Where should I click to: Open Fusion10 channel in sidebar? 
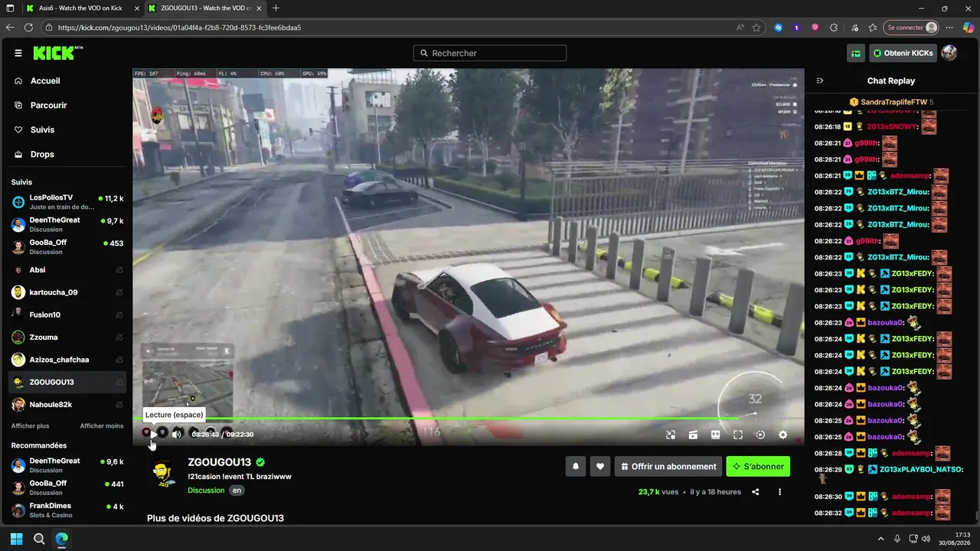coord(67,315)
